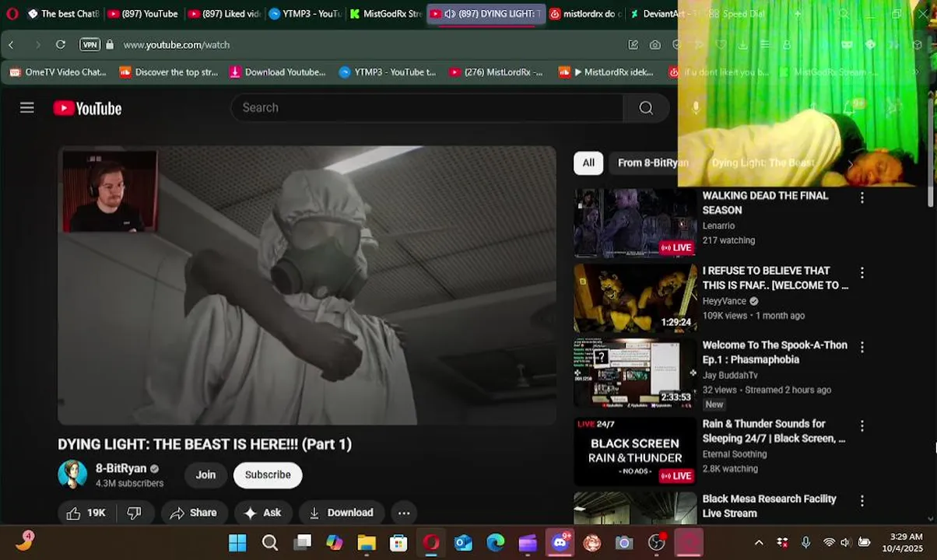Switch to (897) Liked videos tab

(x=223, y=13)
